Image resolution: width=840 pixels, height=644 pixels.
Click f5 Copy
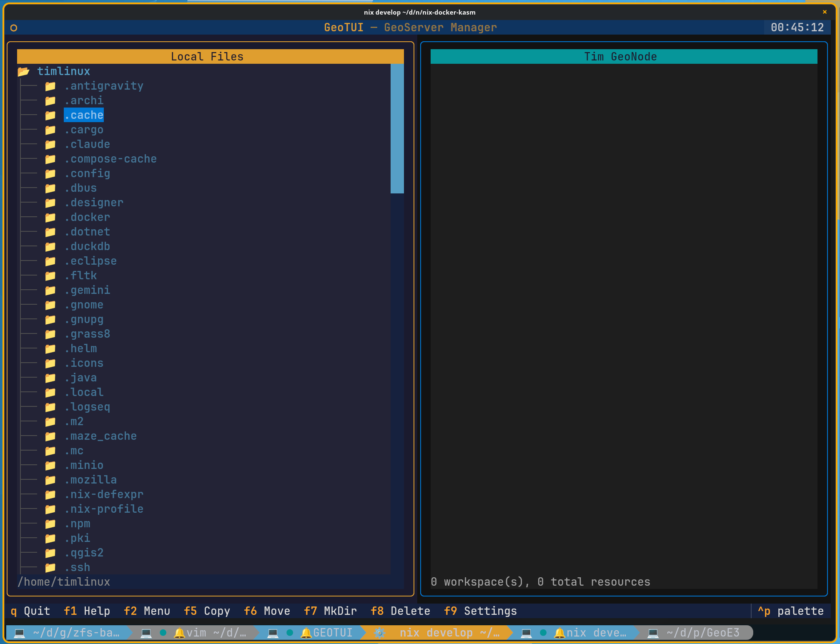click(x=207, y=611)
